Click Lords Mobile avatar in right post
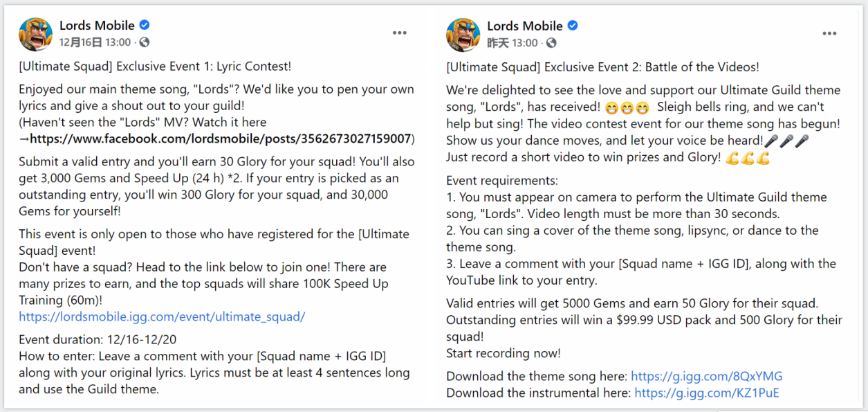This screenshot has height=412, width=868. [463, 35]
